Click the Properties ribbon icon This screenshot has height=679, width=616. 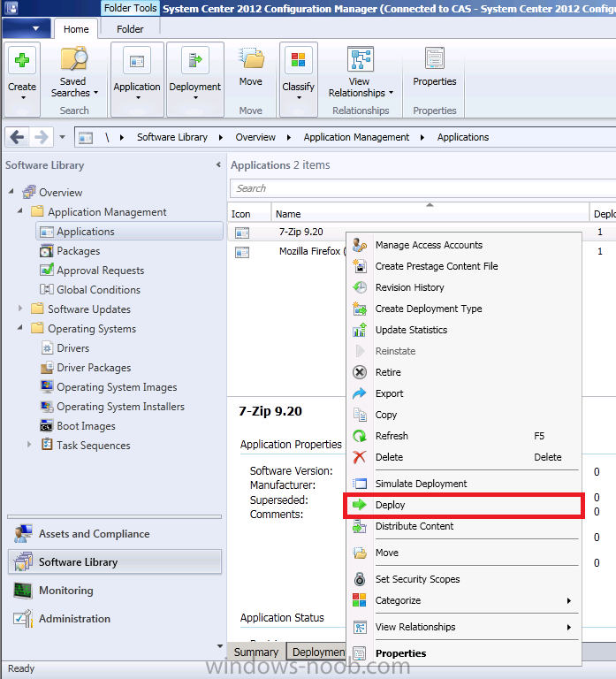[435, 58]
